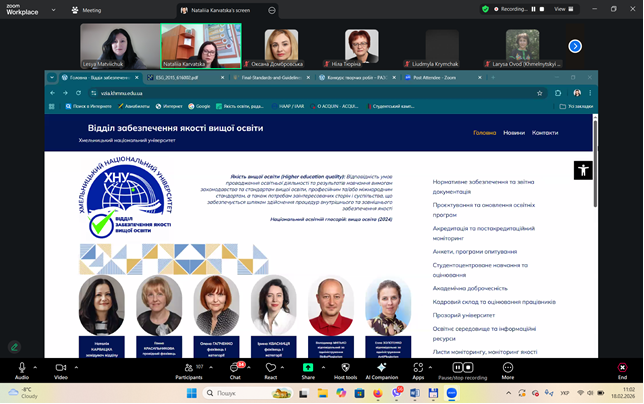Click the More options ellipsis
The height and width of the screenshot is (404, 644).
click(x=508, y=368)
